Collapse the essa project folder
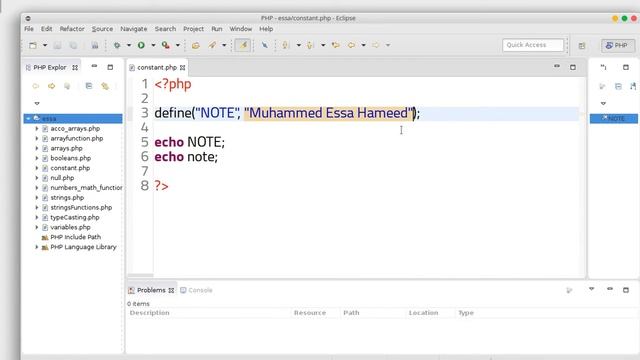This screenshot has width=640, height=360. coord(28,119)
